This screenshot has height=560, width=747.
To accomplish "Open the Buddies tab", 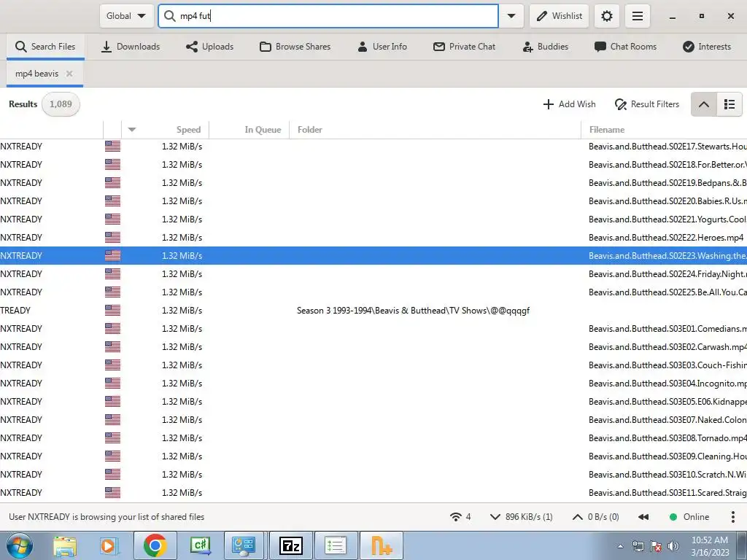I will point(546,47).
